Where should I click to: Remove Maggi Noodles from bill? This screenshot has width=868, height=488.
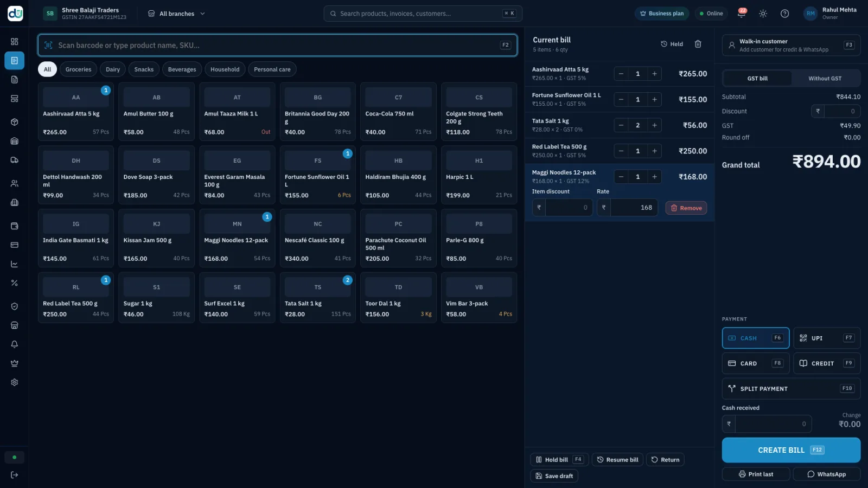pos(686,208)
